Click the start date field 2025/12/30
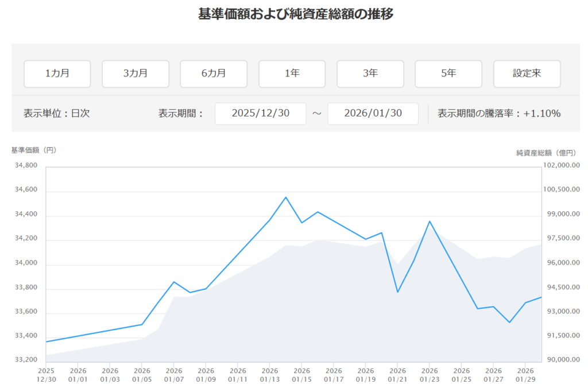The height and width of the screenshot is (384, 588). point(261,113)
